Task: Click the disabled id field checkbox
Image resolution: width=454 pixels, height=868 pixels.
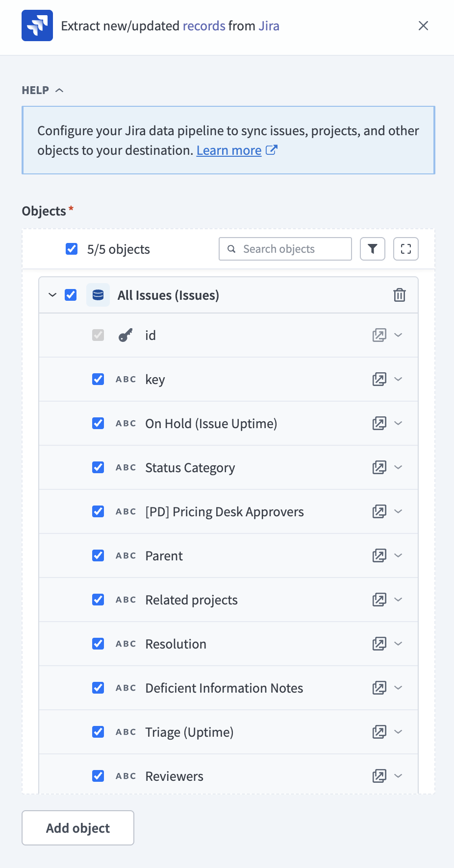Action: click(x=98, y=335)
